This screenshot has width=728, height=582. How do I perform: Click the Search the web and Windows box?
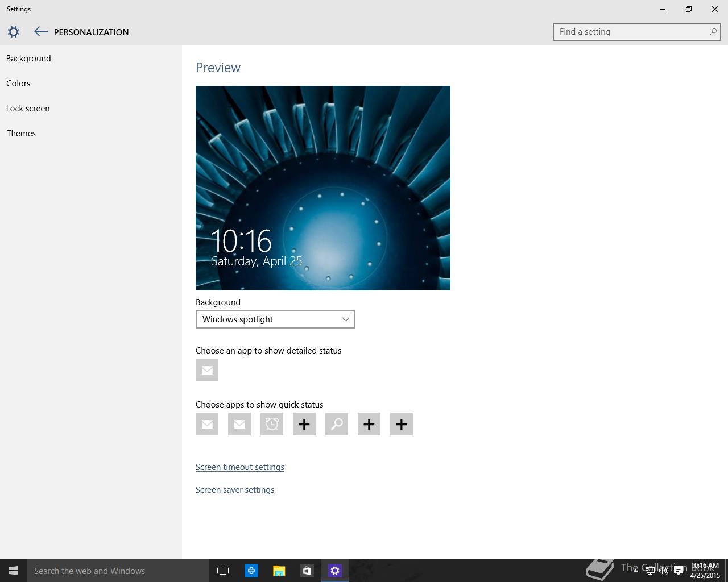118,571
